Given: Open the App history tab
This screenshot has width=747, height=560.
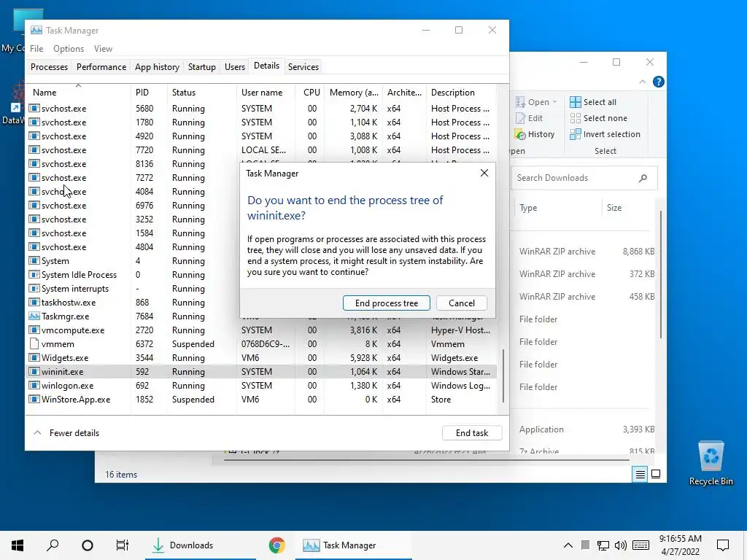Looking at the screenshot, I should [157, 66].
